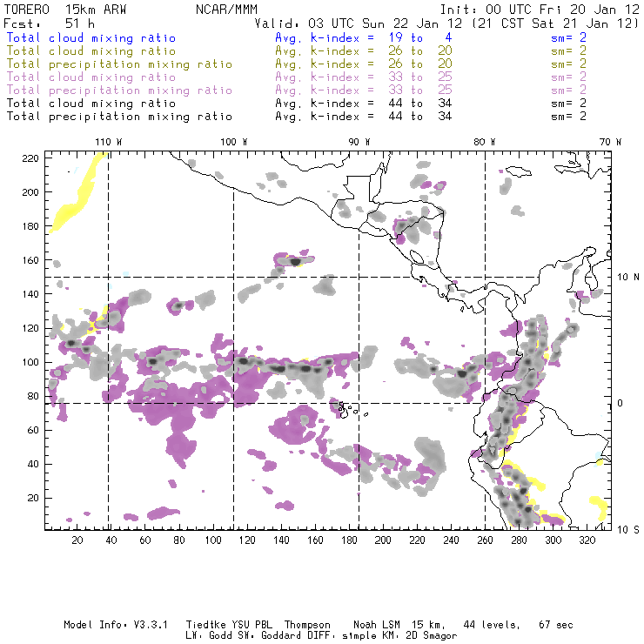The width and height of the screenshot is (644, 644).
Task: Select the 'Fcst: 51 h' forecast hour text
Action: (49, 23)
